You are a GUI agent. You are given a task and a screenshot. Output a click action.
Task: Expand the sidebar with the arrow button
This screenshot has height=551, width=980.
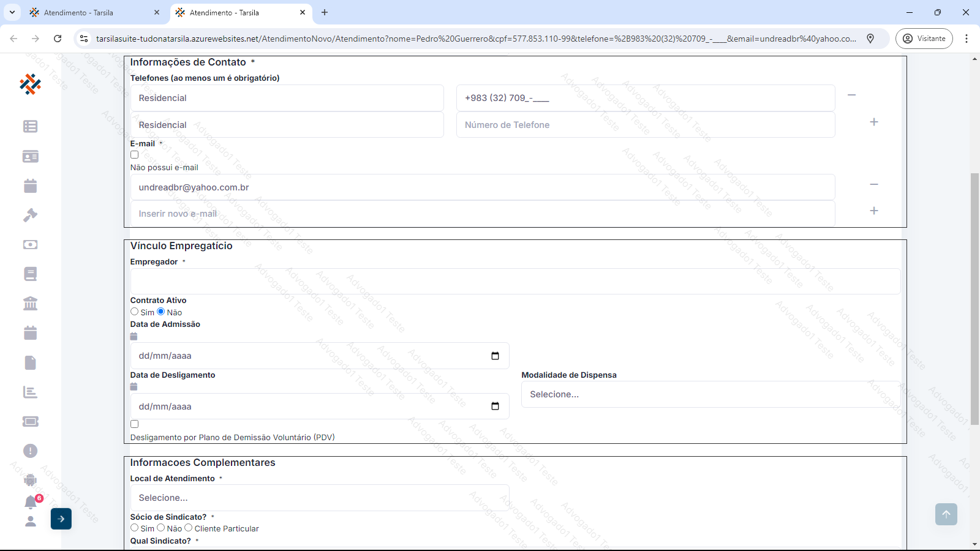[61, 519]
